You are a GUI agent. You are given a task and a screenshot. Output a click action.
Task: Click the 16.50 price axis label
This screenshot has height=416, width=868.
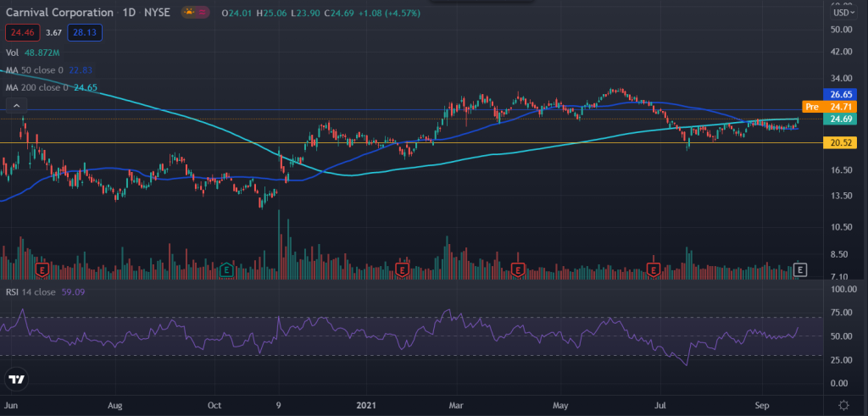point(842,170)
